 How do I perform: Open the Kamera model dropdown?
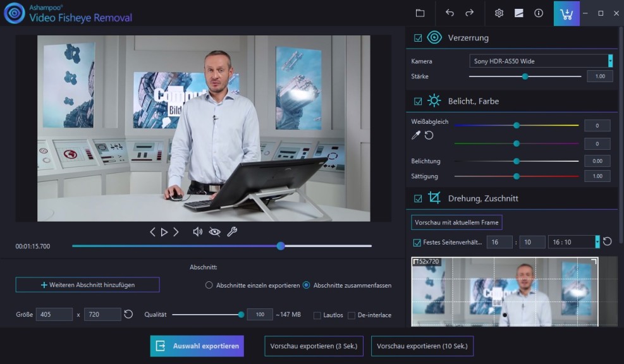[x=610, y=61]
